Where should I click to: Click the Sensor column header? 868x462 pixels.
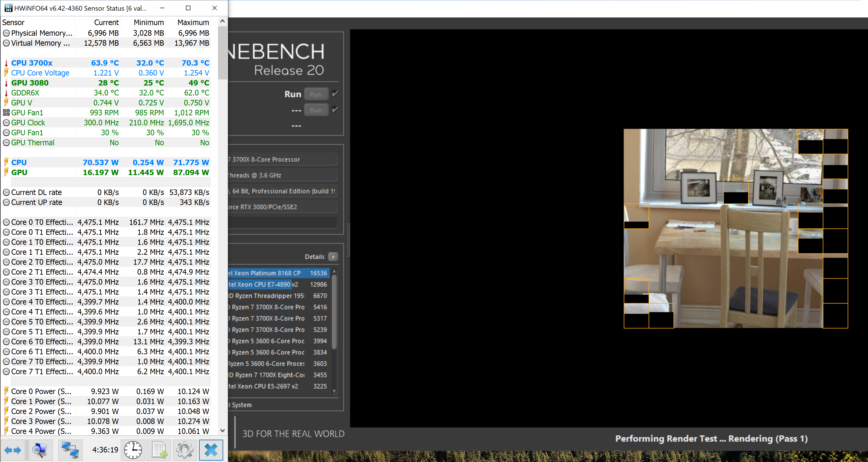pyautogui.click(x=14, y=23)
